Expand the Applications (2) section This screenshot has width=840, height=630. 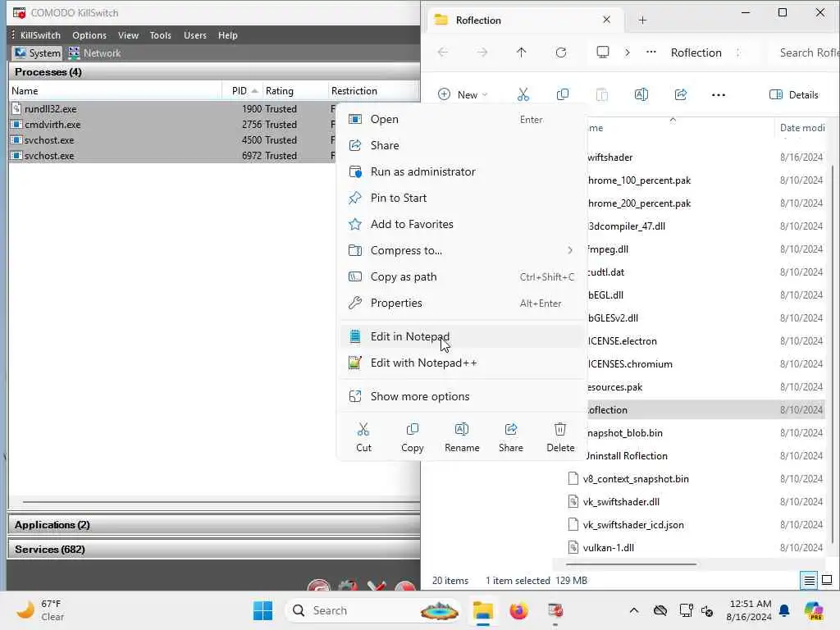[214, 525]
